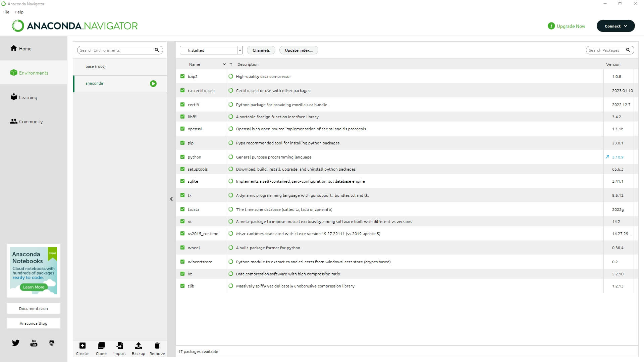
Task: Click the sqlite package status circle
Action: tap(231, 181)
